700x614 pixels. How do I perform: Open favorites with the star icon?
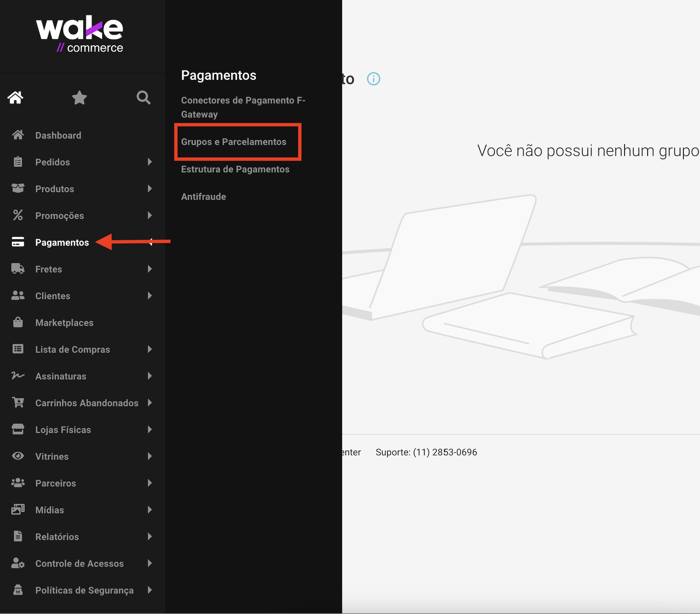click(79, 98)
